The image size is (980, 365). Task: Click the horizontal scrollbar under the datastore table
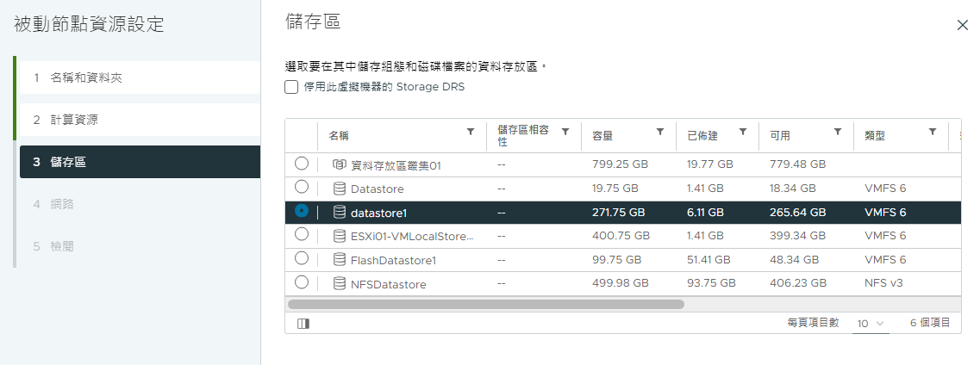(485, 305)
